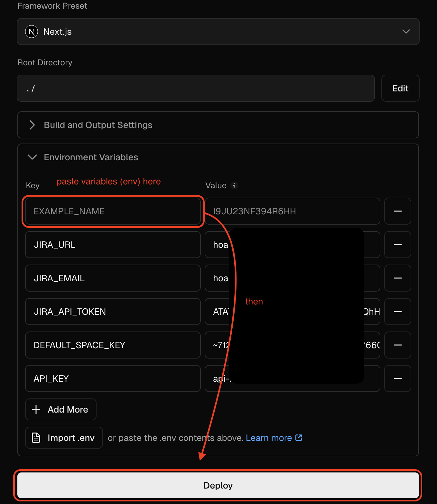Click the Value info icon
Image resolution: width=437 pixels, height=504 pixels.
(x=234, y=185)
